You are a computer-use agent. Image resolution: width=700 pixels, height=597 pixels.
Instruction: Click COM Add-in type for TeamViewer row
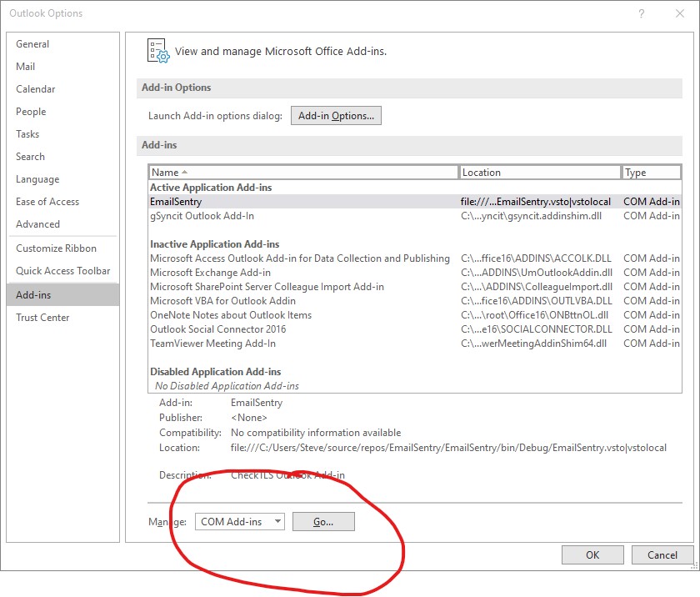pos(652,344)
